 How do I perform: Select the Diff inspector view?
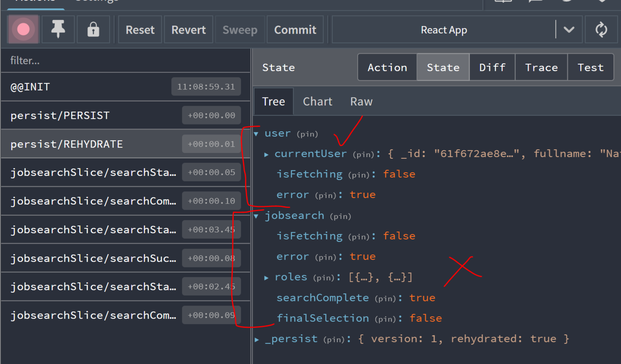(x=492, y=67)
